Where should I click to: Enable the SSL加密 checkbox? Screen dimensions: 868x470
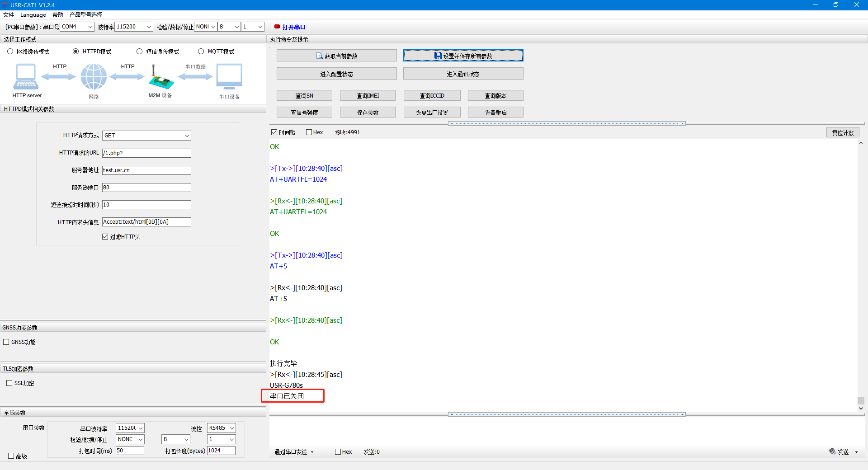pyautogui.click(x=9, y=383)
